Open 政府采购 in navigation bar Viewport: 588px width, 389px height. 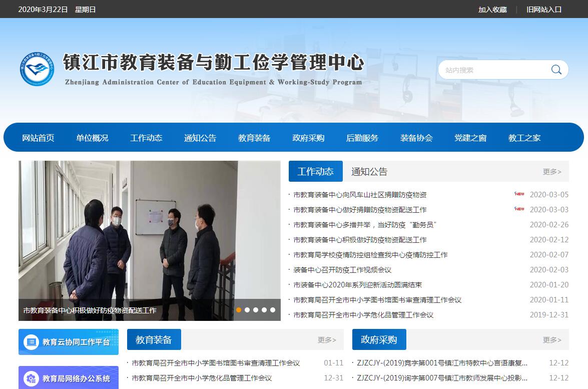(308, 138)
